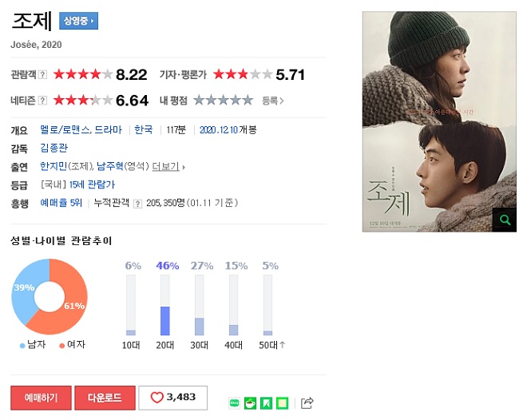Like the movie with the heart button
519x420 pixels.
pos(172,398)
